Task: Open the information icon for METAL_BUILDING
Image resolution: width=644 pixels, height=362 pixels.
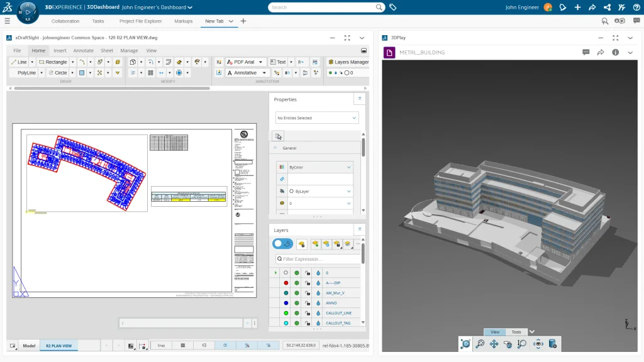Action: (616, 52)
